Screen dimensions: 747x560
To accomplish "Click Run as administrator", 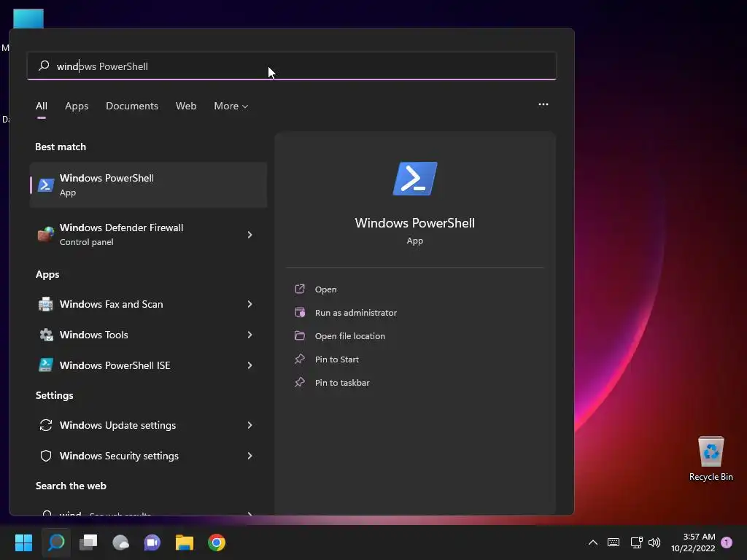I will [x=356, y=312].
